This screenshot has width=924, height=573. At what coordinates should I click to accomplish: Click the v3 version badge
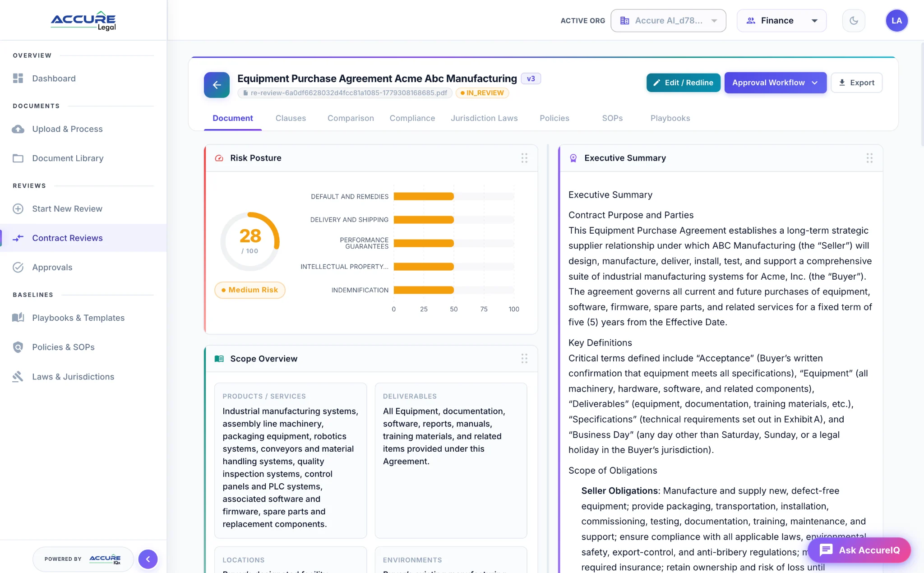click(x=531, y=79)
